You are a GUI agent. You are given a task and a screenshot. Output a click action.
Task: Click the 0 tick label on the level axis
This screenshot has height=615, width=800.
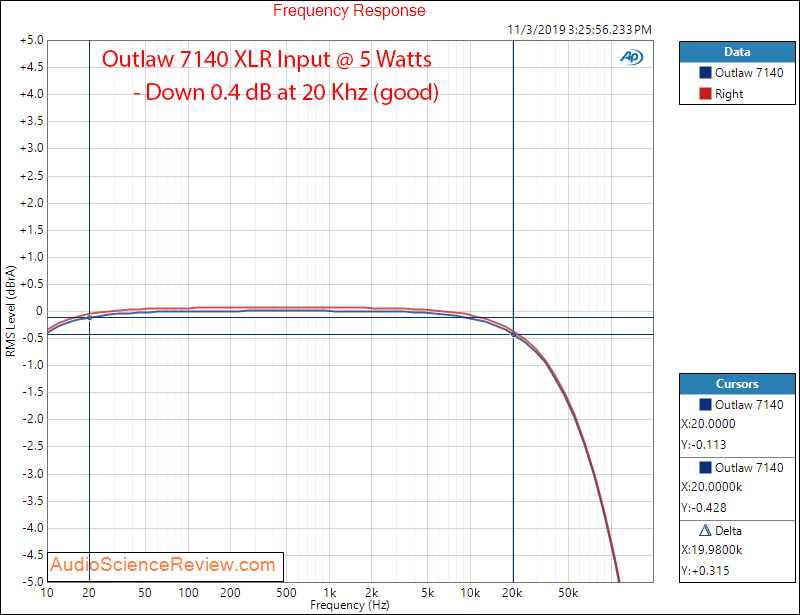click(x=39, y=311)
